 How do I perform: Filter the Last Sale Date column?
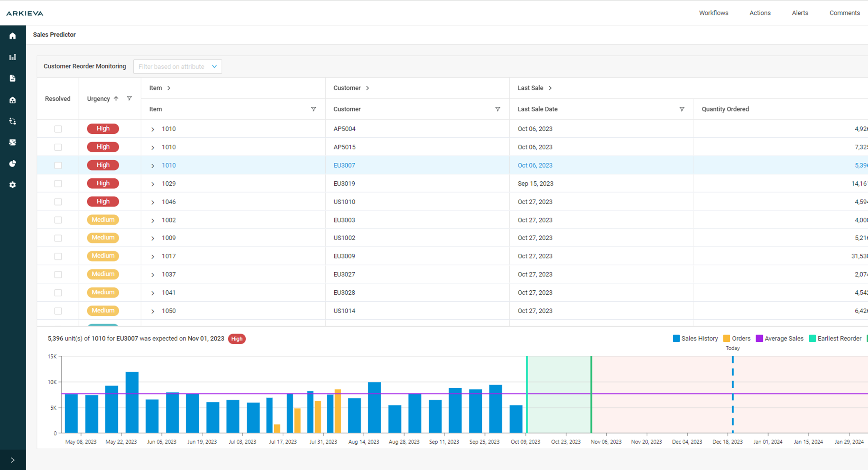click(x=682, y=109)
